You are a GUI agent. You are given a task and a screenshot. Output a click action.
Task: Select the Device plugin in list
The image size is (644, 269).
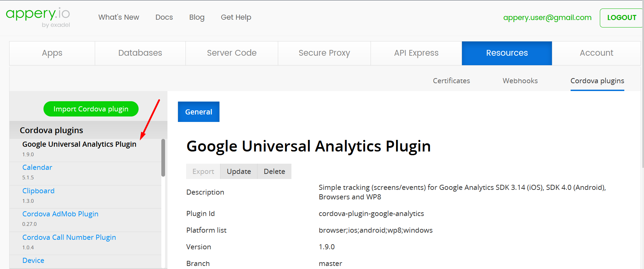pos(33,261)
